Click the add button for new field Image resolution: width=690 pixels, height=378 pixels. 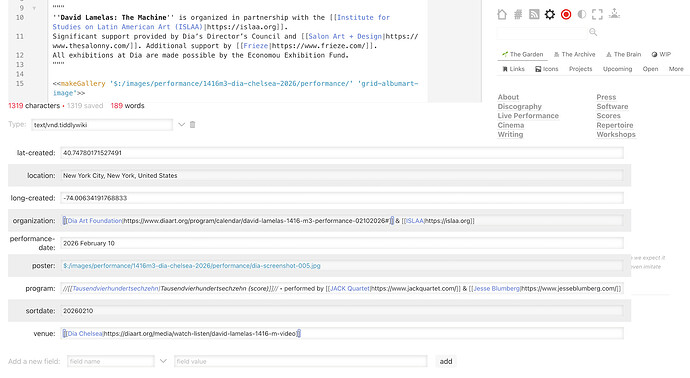point(446,361)
